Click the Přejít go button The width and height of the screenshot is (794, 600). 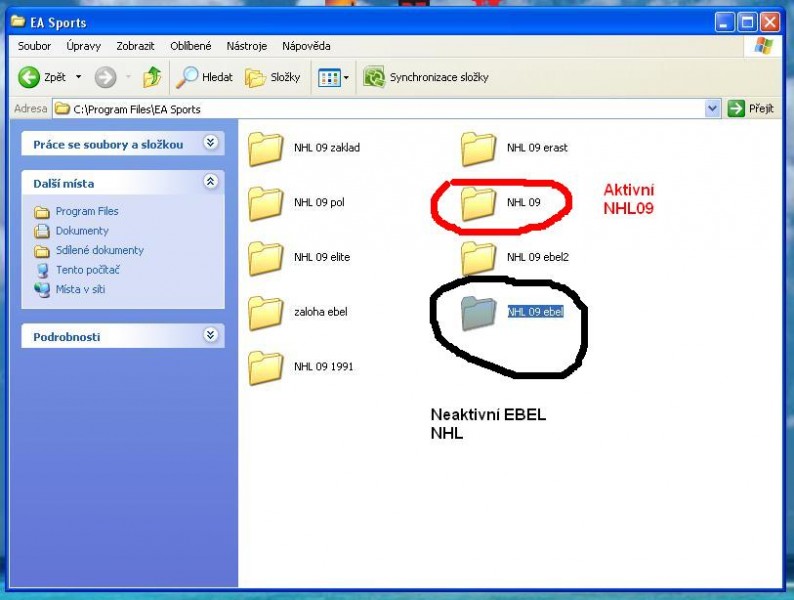tap(751, 108)
